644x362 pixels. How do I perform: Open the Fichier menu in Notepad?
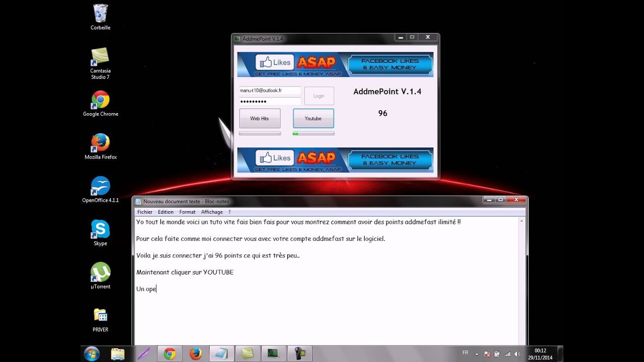[145, 212]
